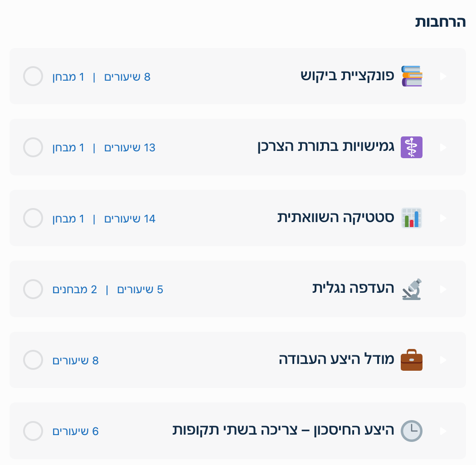The image size is (476, 465).
Task: Toggle completion circle for סטטיקה השוואתית
Action: [33, 218]
